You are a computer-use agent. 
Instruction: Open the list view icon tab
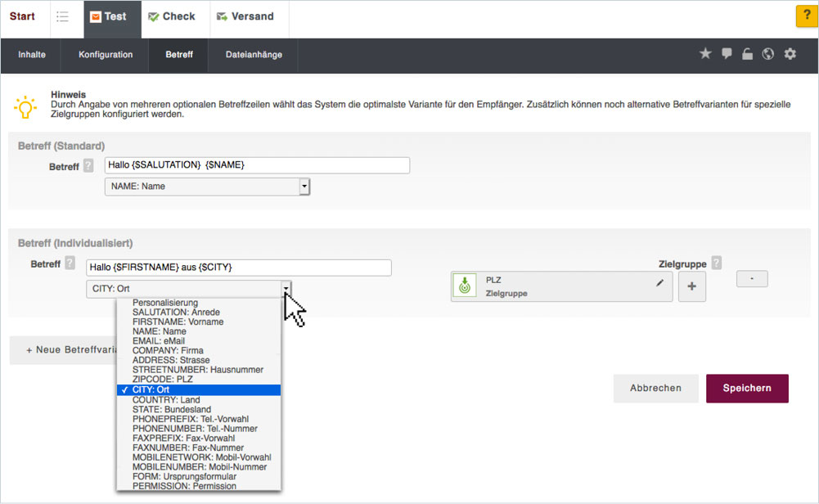(63, 16)
